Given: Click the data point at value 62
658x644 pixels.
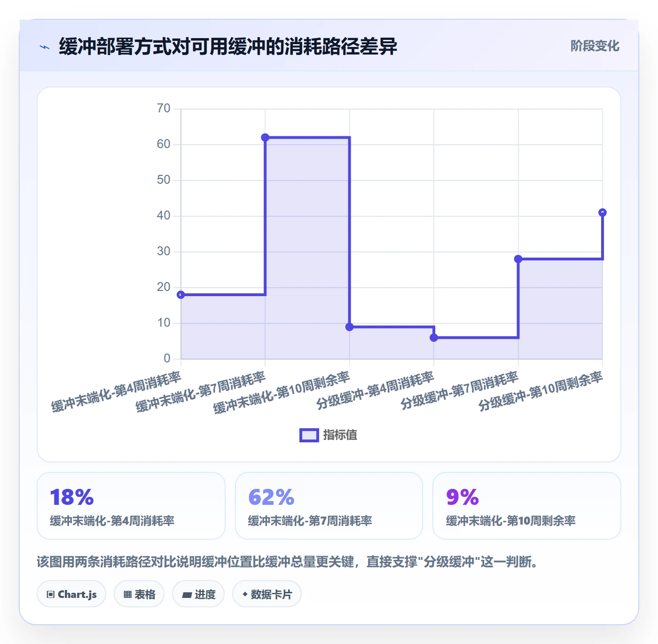Looking at the screenshot, I should [x=265, y=138].
